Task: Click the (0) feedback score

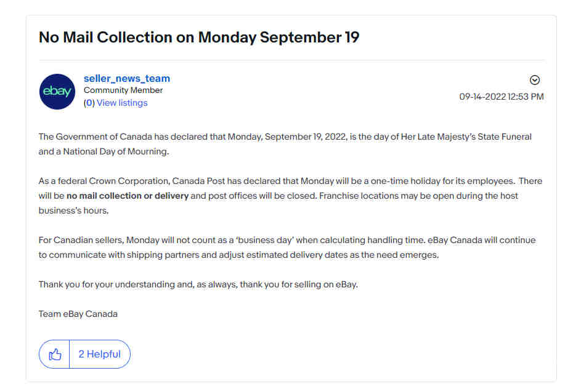Action: point(89,103)
